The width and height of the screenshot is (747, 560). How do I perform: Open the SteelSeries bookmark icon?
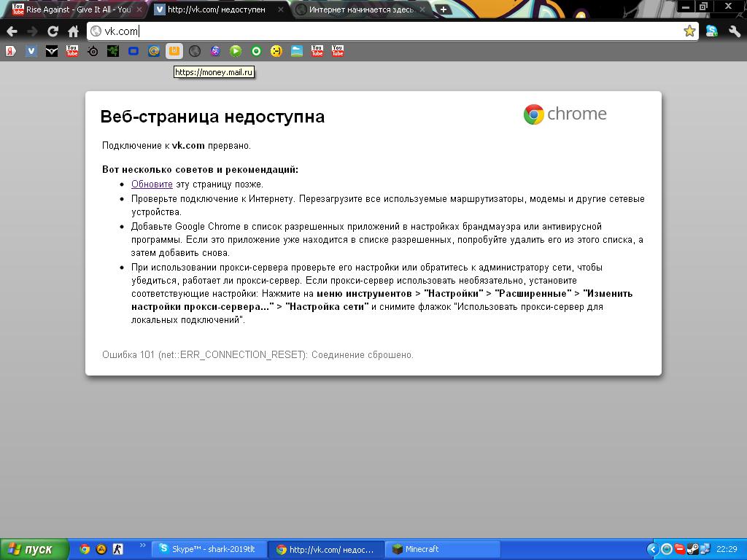[93, 51]
